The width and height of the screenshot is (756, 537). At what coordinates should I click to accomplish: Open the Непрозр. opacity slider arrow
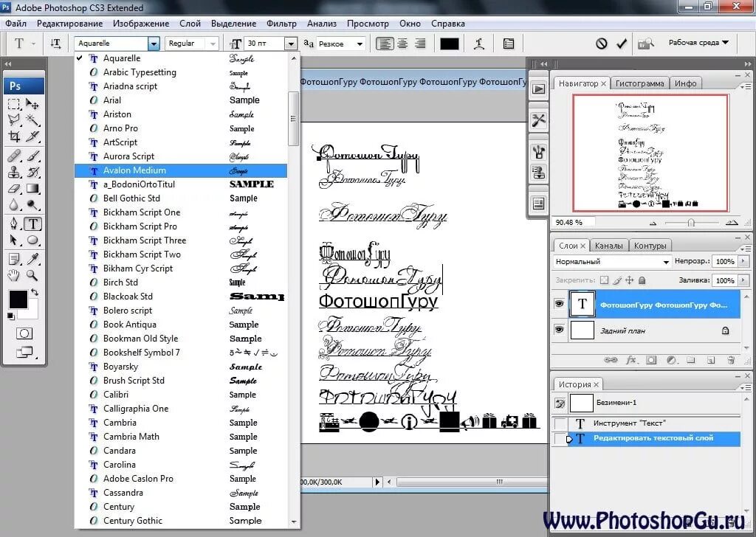click(x=743, y=261)
